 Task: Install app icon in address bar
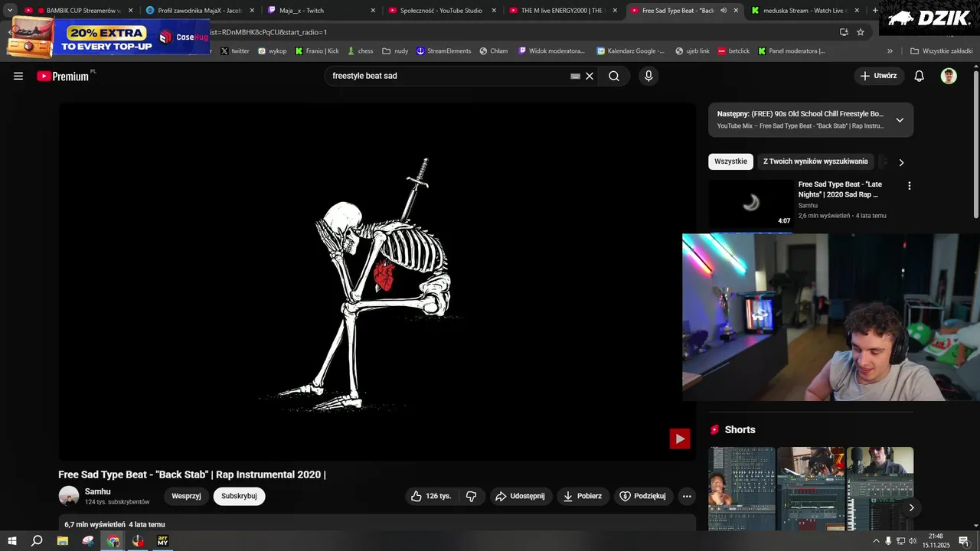(x=844, y=32)
